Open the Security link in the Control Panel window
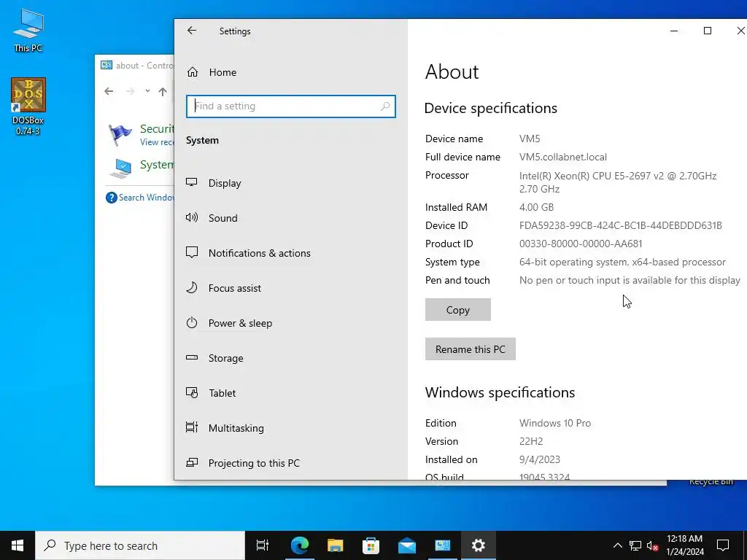747x560 pixels. (x=157, y=129)
